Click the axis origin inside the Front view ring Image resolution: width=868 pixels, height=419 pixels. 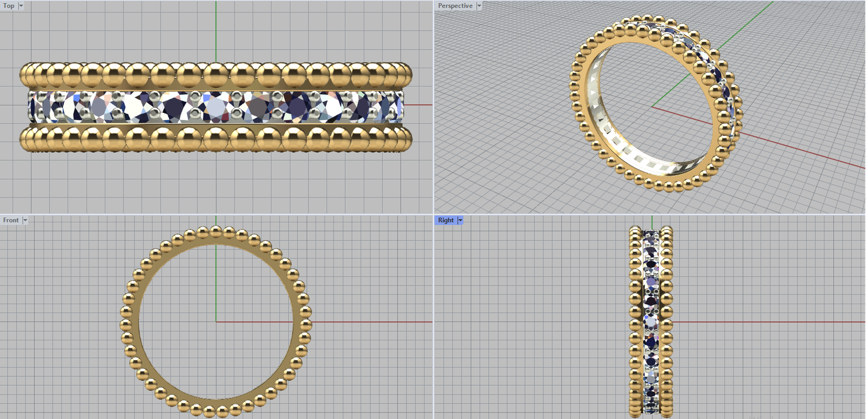point(216,322)
